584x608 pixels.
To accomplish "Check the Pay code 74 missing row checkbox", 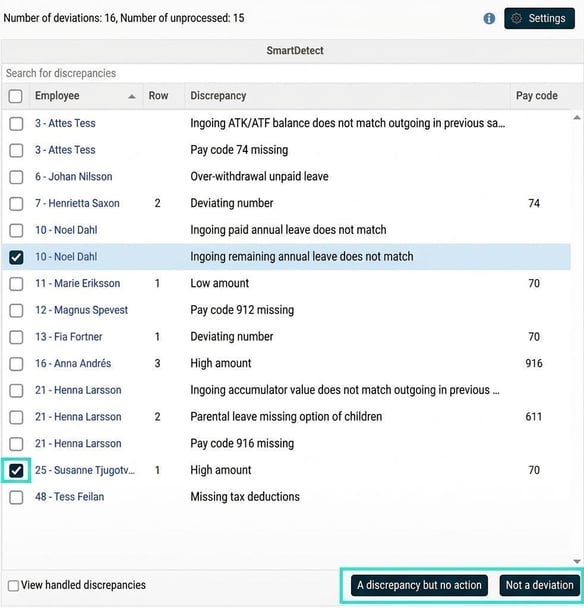I will coord(16,150).
